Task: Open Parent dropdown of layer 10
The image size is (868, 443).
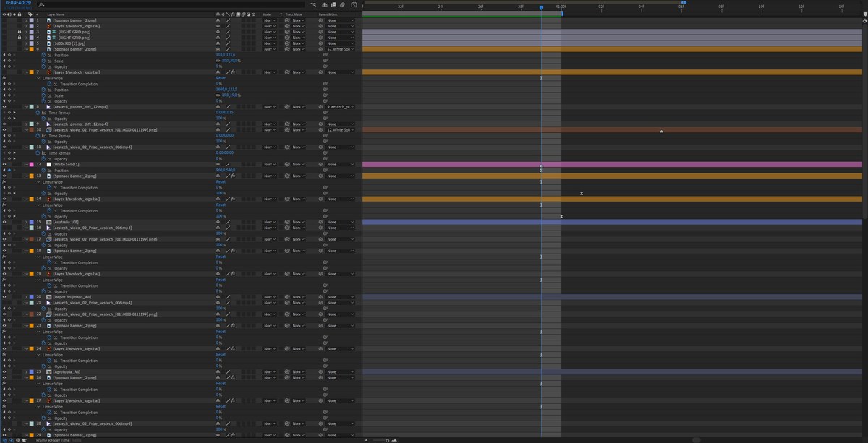Action: click(340, 130)
